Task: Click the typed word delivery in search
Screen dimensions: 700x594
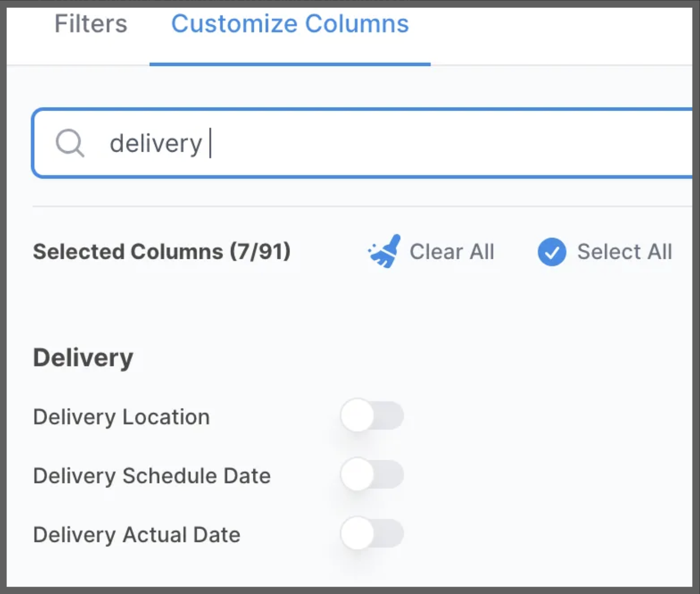Action: coord(156,144)
